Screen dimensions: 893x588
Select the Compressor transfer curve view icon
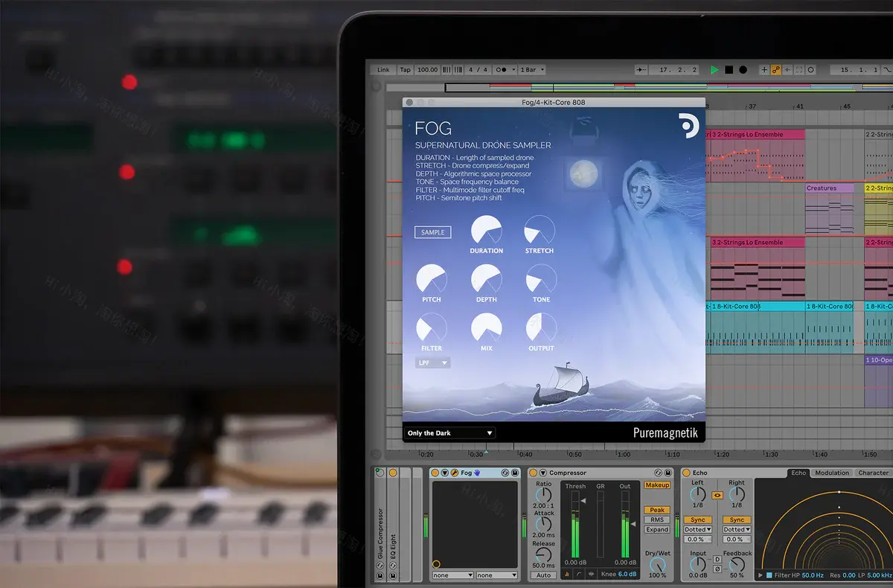pos(578,575)
